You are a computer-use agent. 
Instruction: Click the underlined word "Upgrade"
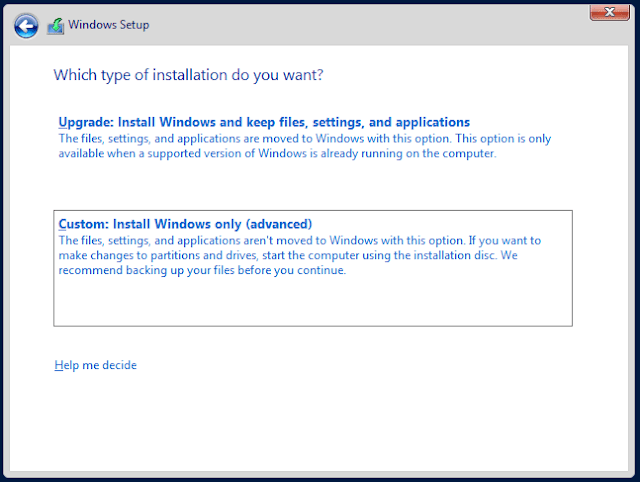[x=83, y=123]
